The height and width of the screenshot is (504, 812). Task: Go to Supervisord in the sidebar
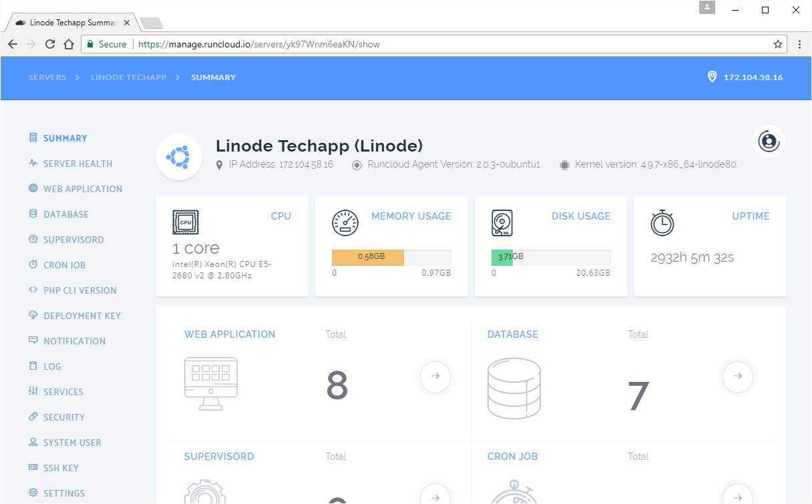pyautogui.click(x=73, y=240)
